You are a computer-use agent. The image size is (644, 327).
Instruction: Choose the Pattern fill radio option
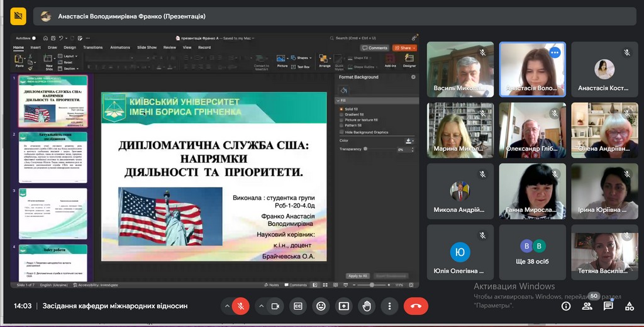coord(341,125)
